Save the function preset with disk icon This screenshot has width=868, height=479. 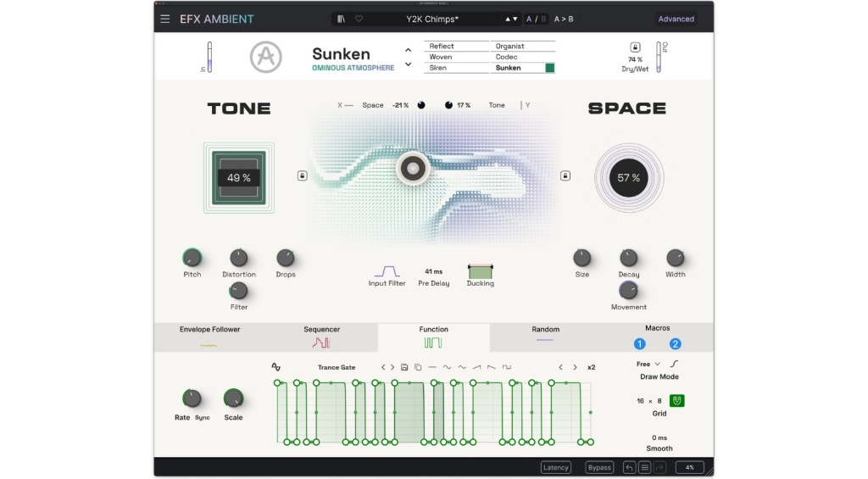pos(404,367)
